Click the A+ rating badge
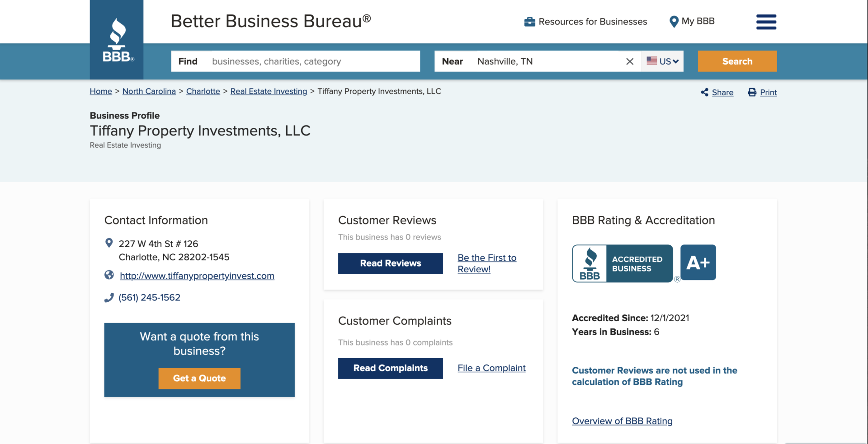 [698, 262]
